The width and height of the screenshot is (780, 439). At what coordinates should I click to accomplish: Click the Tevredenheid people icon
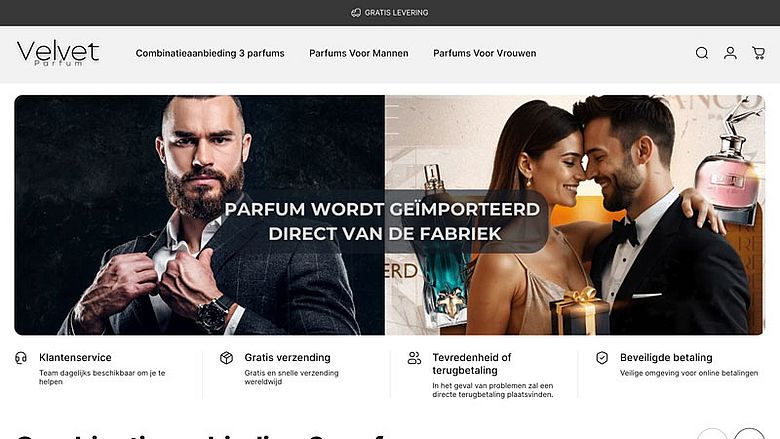click(x=414, y=358)
